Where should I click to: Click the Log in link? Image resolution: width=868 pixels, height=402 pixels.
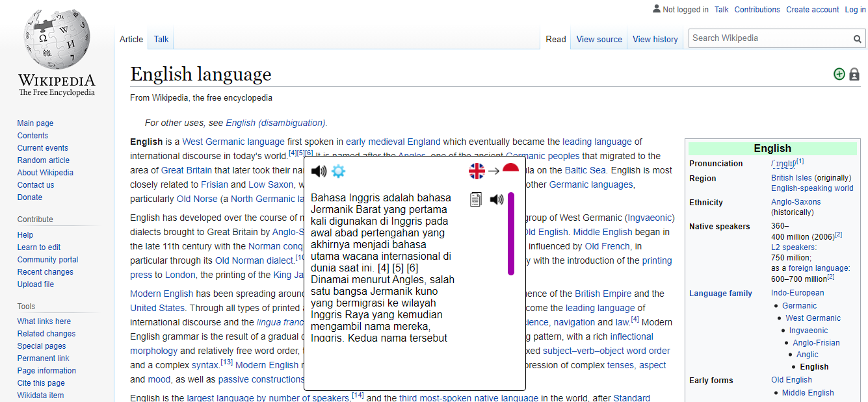click(856, 10)
